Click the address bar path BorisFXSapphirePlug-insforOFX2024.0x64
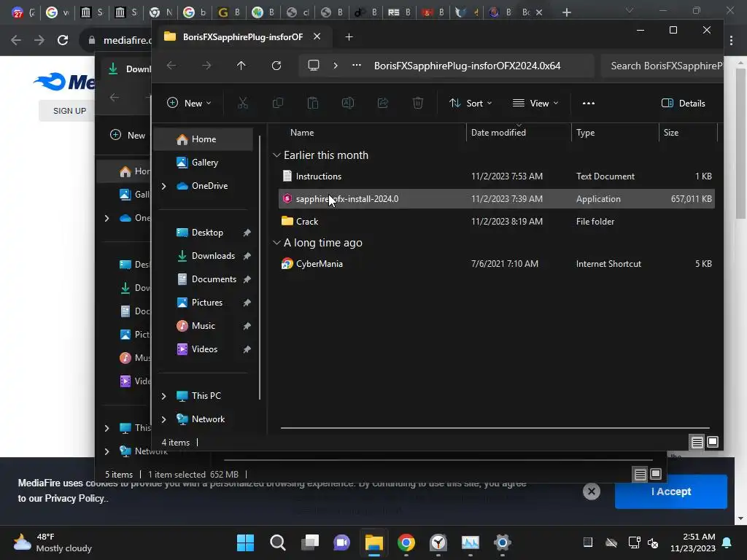The height and width of the screenshot is (560, 747). point(467,66)
